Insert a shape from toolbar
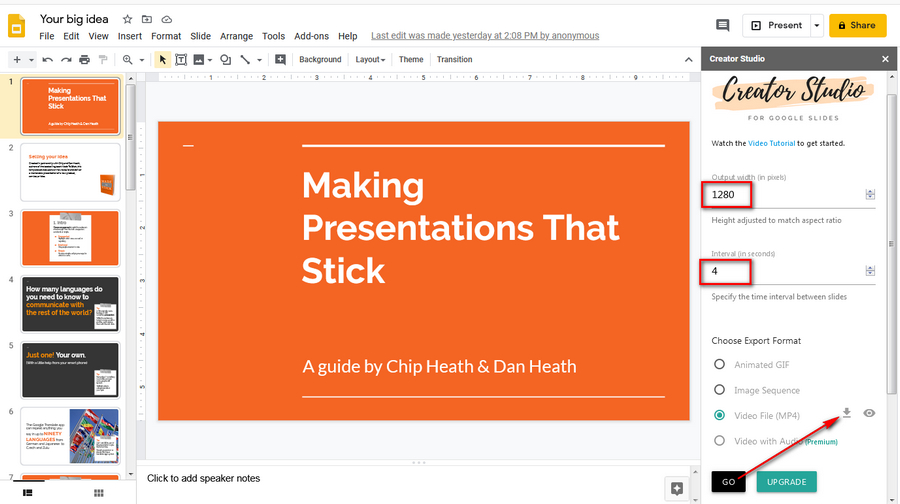 pyautogui.click(x=226, y=60)
